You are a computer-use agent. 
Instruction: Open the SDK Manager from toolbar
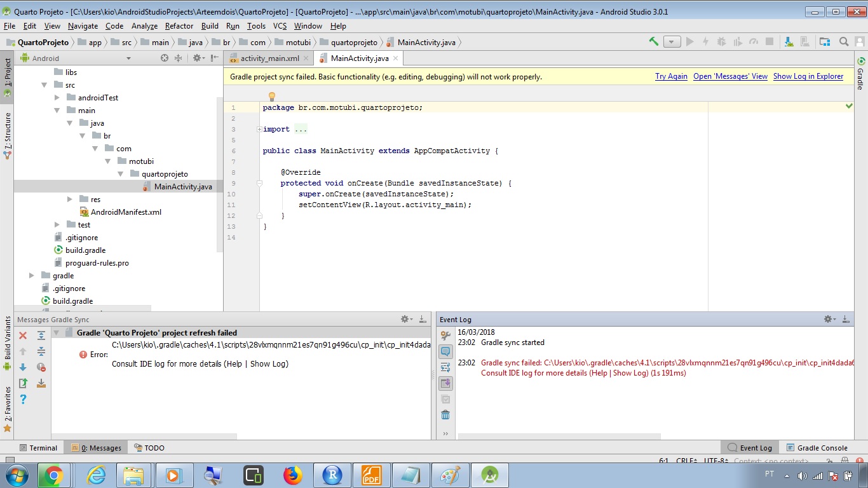pos(789,42)
